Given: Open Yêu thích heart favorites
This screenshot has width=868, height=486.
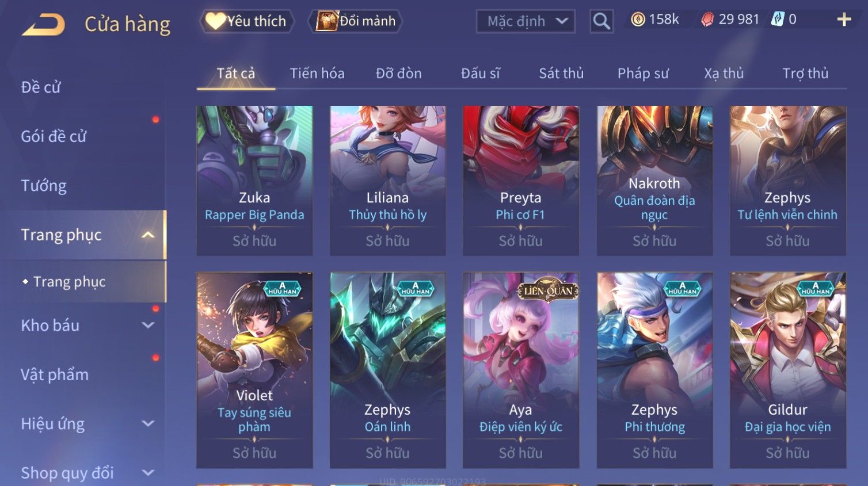Looking at the screenshot, I should [x=248, y=21].
